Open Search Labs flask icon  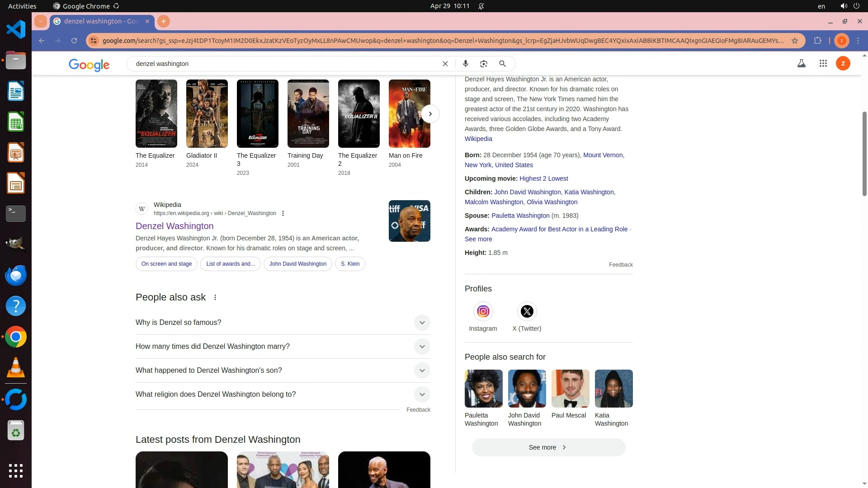(801, 64)
